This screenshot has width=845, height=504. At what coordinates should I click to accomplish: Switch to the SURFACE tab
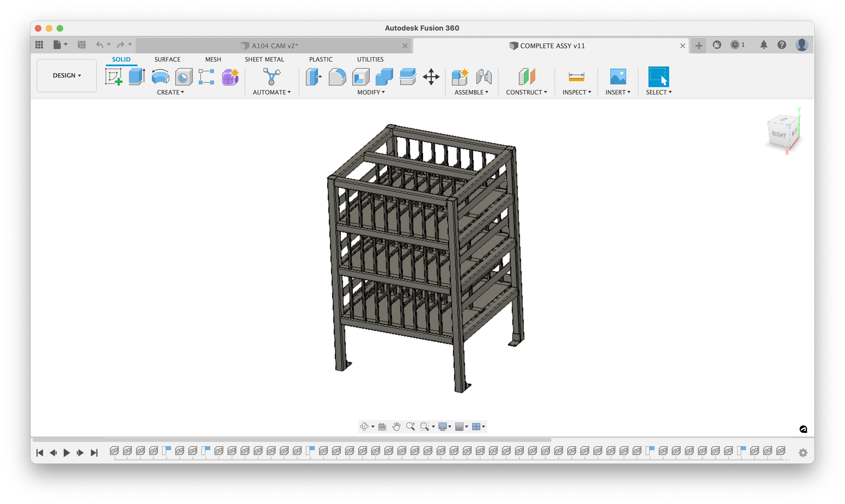[167, 59]
